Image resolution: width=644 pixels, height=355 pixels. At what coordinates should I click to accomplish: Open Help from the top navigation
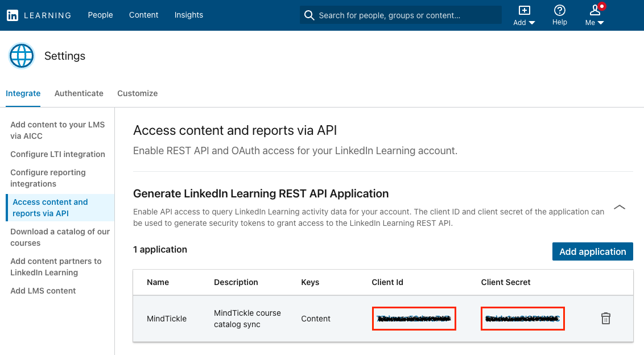click(559, 15)
